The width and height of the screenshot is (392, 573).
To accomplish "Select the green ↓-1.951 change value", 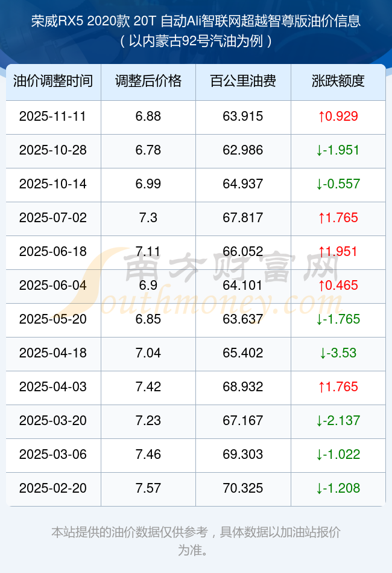I will tap(338, 150).
